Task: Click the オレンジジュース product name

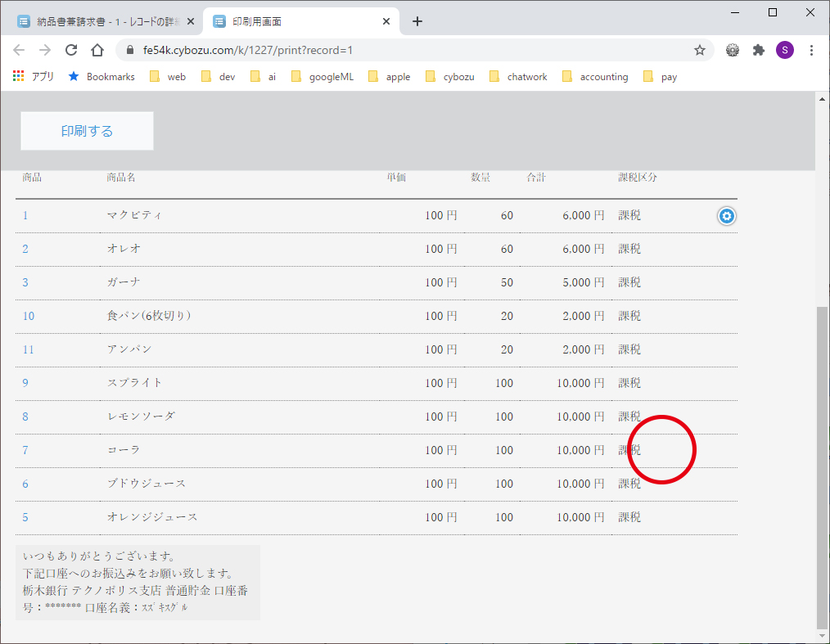Action: tap(152, 517)
